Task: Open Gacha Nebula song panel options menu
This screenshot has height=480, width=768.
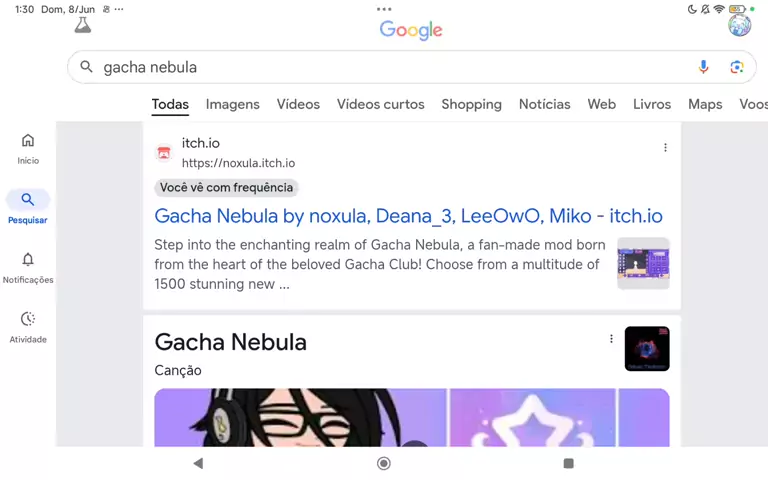Action: [x=611, y=339]
